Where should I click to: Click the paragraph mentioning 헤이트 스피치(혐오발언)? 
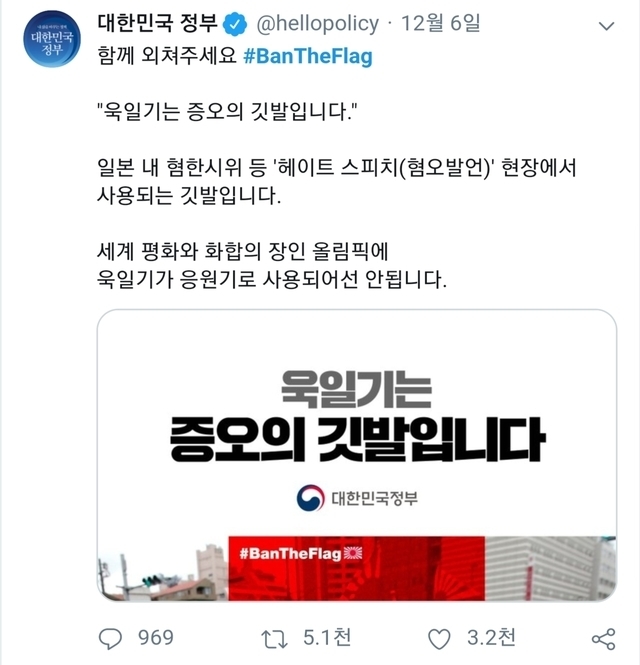[337, 182]
